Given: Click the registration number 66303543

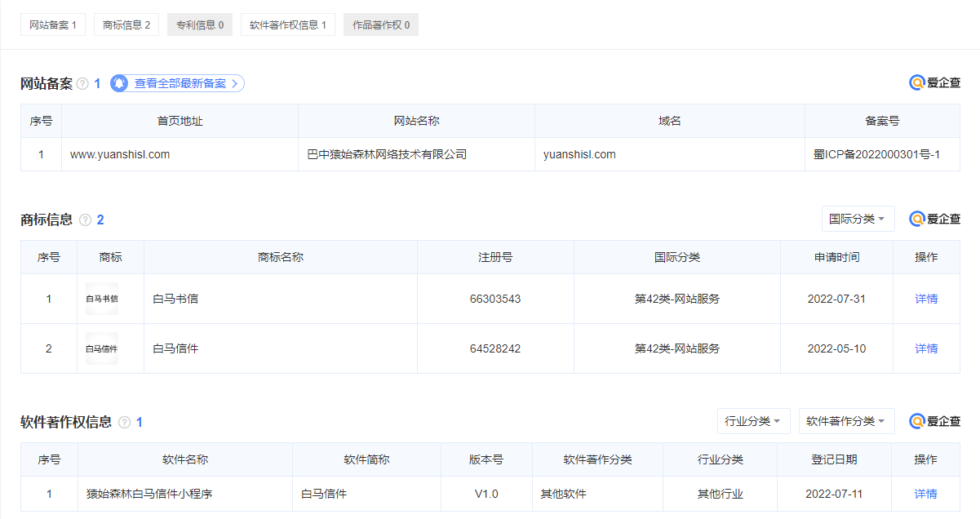Looking at the screenshot, I should click(x=495, y=299).
